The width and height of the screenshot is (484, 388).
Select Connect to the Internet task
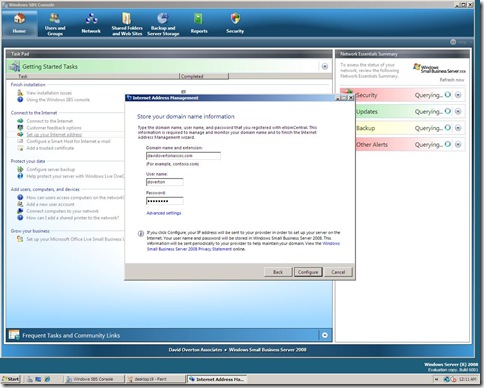tap(50, 121)
